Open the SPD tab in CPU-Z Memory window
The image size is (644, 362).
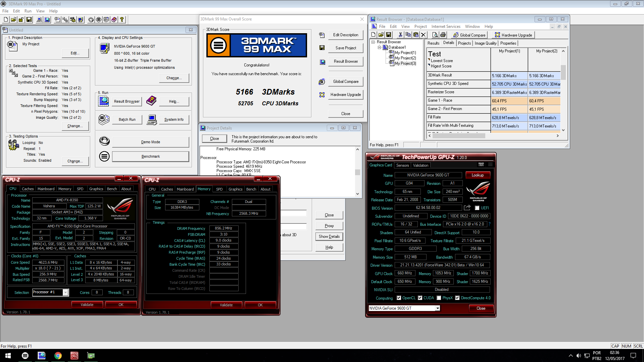click(219, 189)
